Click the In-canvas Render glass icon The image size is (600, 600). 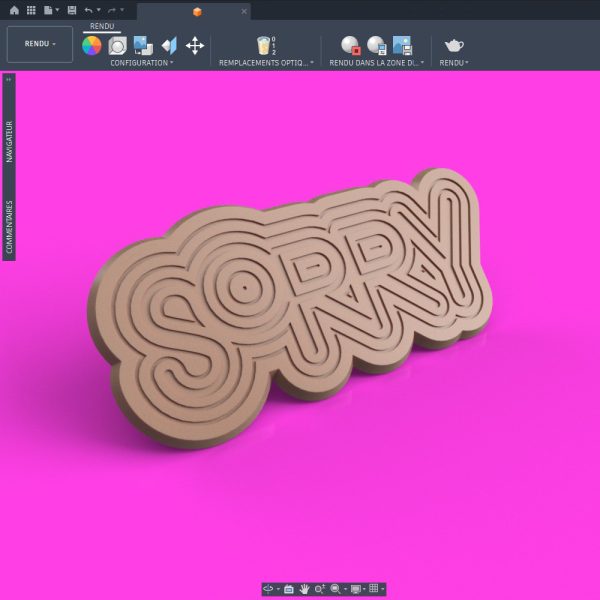(x=266, y=46)
